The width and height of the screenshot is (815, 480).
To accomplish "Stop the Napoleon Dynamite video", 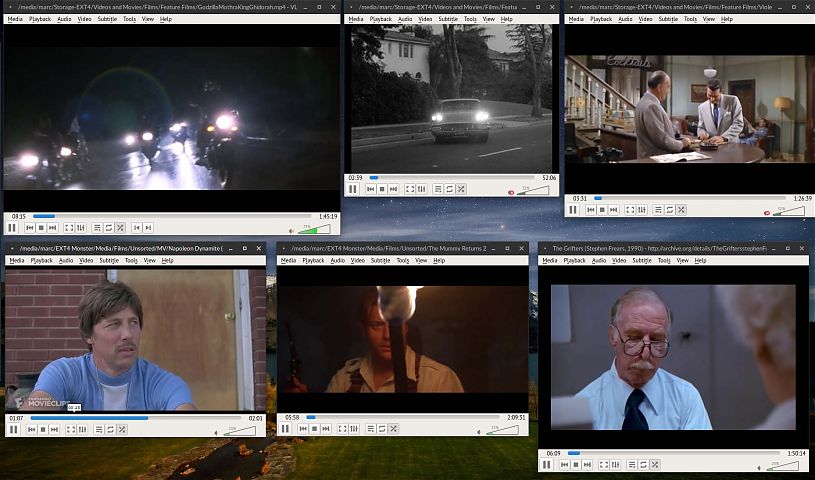I will (43, 430).
